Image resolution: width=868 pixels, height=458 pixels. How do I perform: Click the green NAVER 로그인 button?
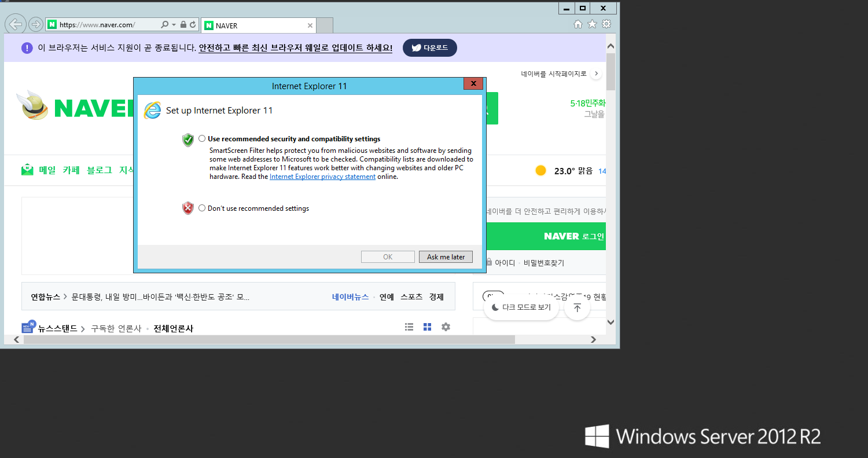pos(546,236)
